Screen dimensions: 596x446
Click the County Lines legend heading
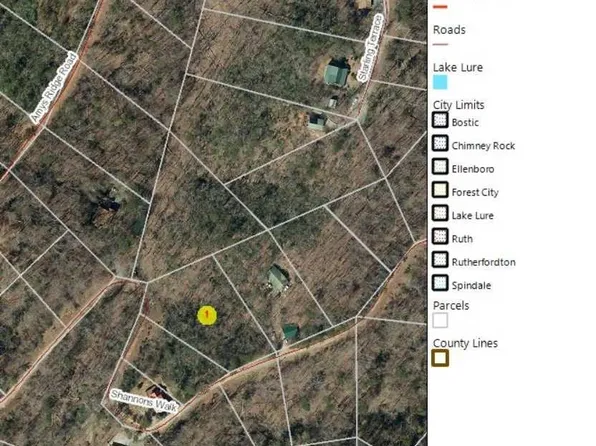(x=465, y=343)
